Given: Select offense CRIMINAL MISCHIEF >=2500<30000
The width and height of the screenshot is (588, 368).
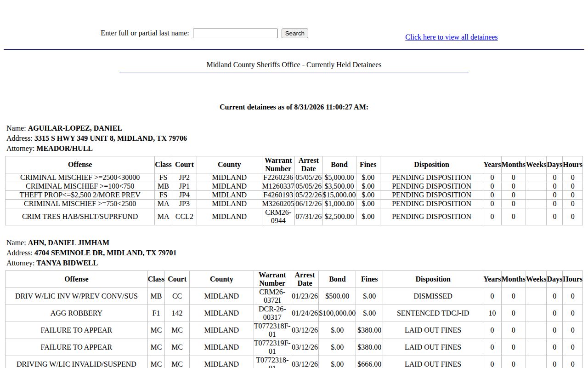Looking at the screenshot, I should 80,178.
